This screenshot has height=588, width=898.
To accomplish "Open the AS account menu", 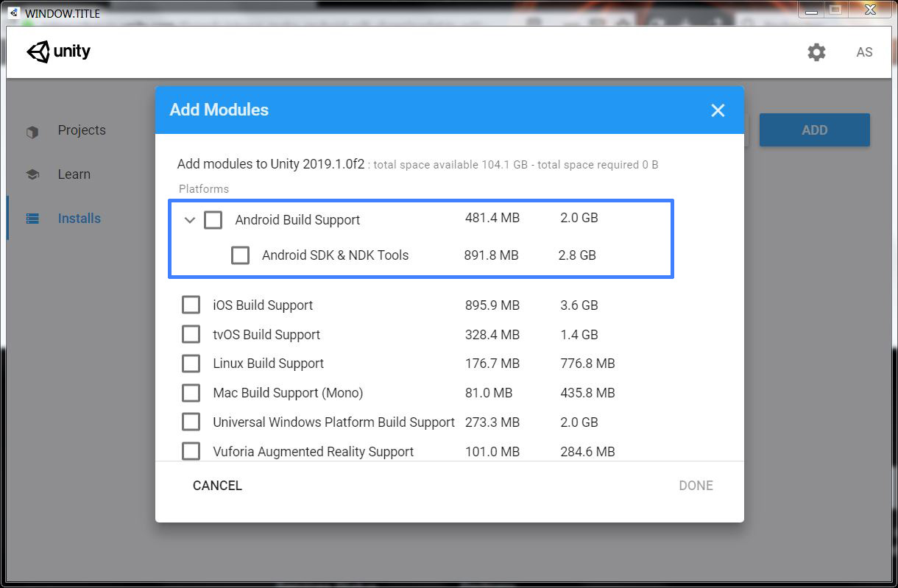I will coord(864,52).
